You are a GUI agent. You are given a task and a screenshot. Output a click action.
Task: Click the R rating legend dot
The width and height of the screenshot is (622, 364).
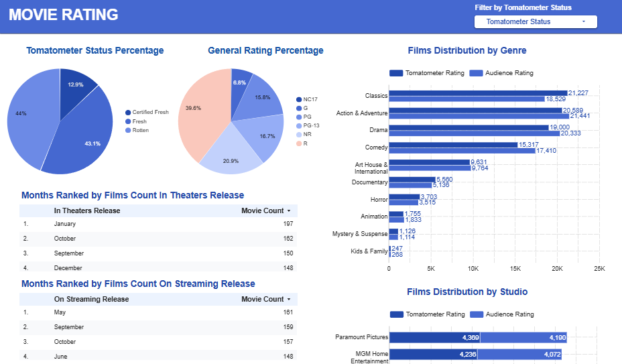click(299, 143)
